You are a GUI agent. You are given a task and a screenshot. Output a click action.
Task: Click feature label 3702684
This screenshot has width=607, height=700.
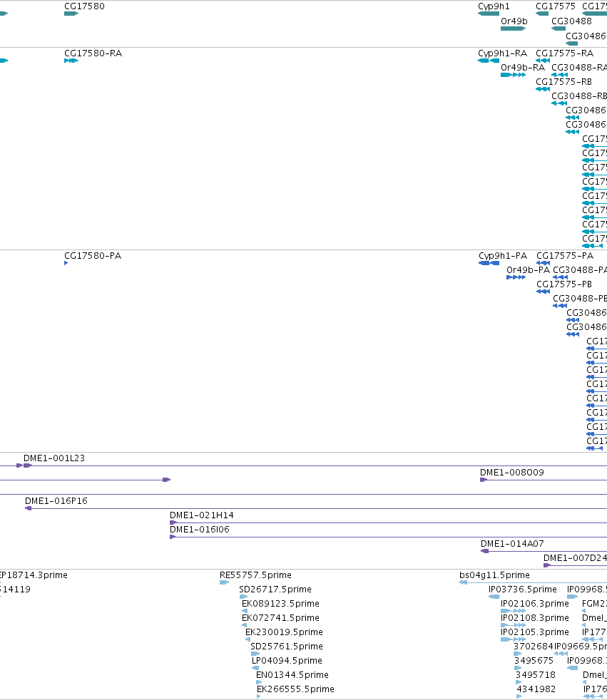point(534,647)
